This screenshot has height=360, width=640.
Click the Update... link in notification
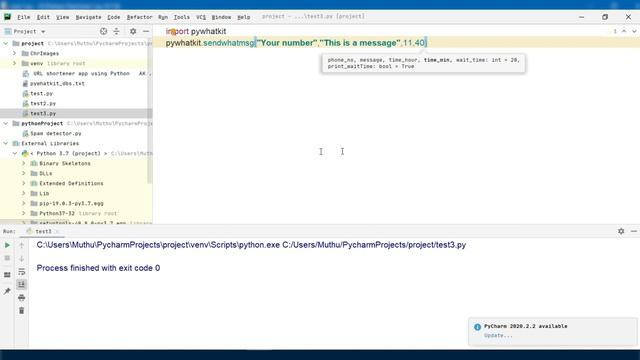[x=498, y=336]
